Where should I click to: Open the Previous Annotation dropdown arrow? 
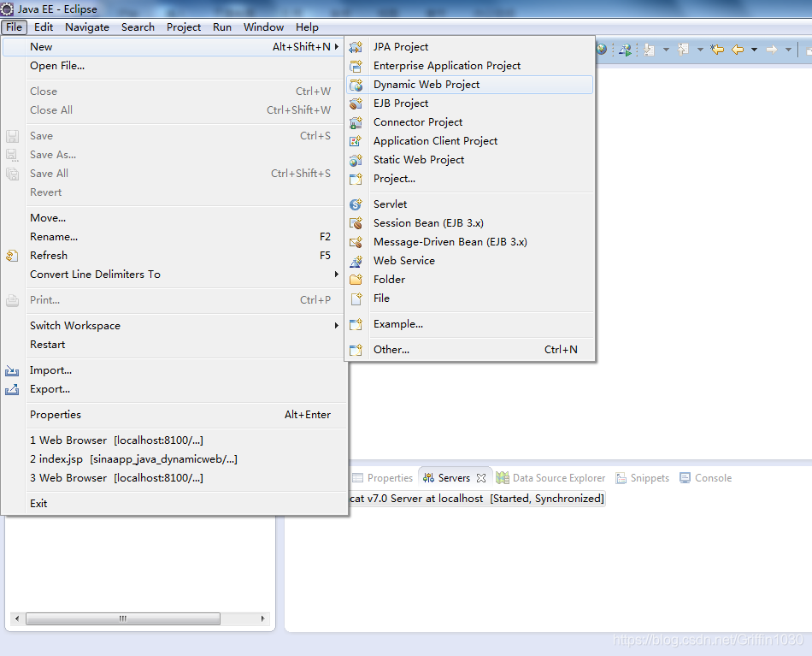[x=700, y=50]
